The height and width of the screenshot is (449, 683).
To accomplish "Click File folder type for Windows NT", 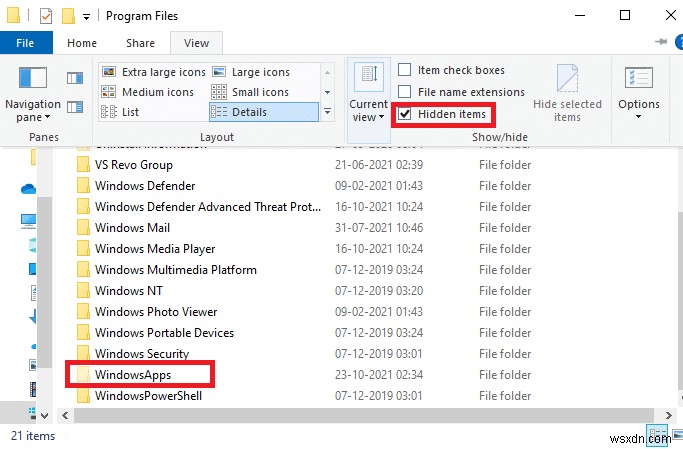I will point(505,290).
